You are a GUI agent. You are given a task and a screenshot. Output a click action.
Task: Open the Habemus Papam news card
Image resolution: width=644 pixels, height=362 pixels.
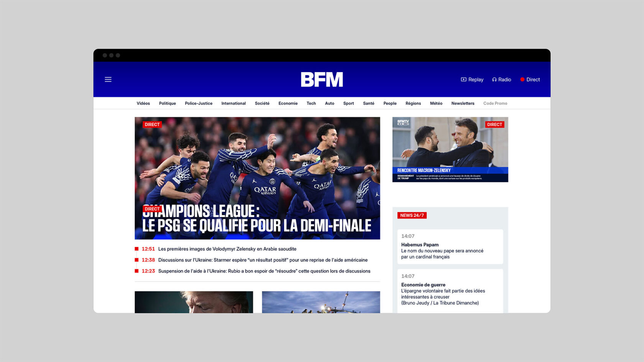pyautogui.click(x=450, y=247)
